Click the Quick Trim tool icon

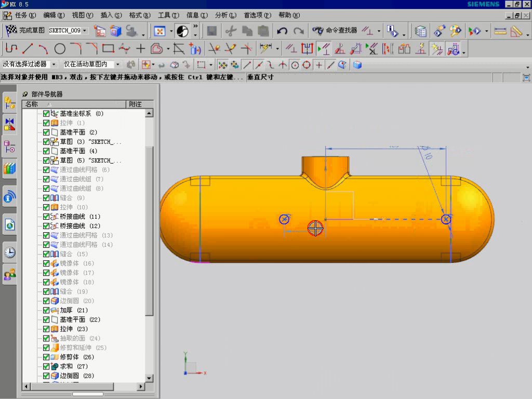(x=214, y=48)
